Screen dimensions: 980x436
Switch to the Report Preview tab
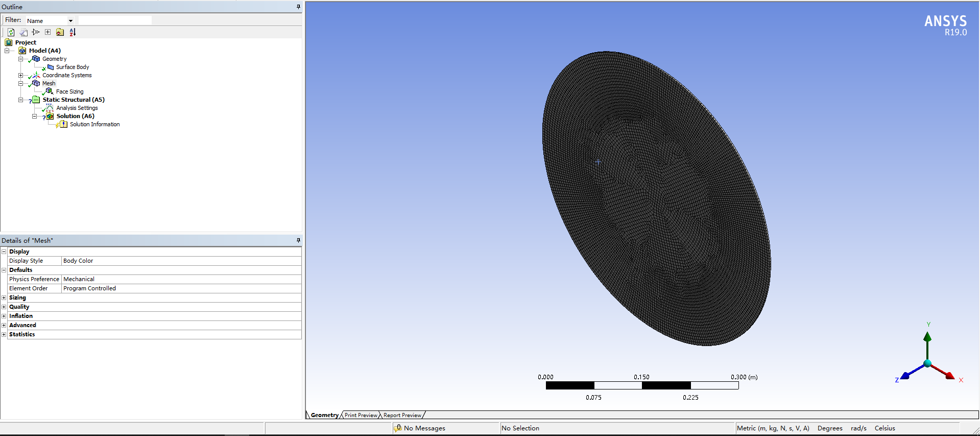[402, 415]
